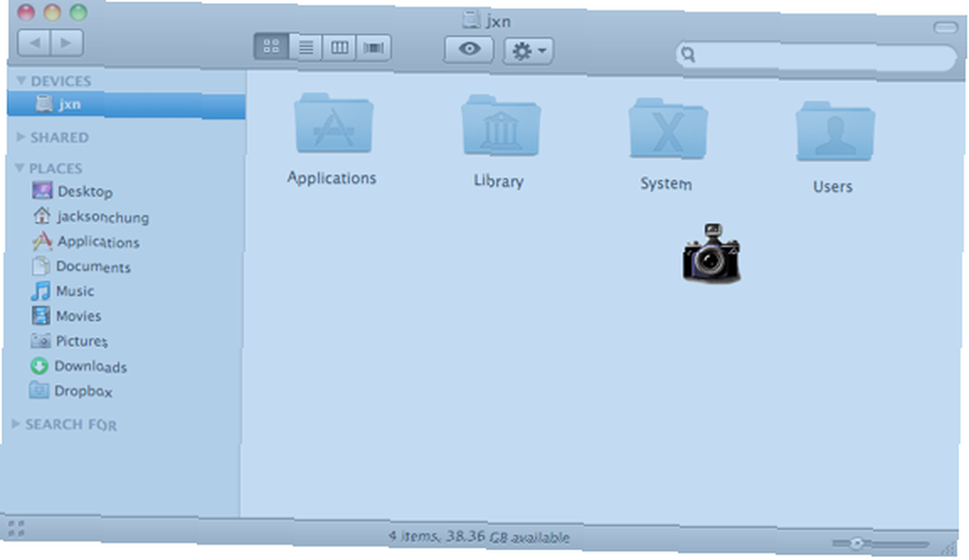Click the SEARCH FOR section heading

71,424
